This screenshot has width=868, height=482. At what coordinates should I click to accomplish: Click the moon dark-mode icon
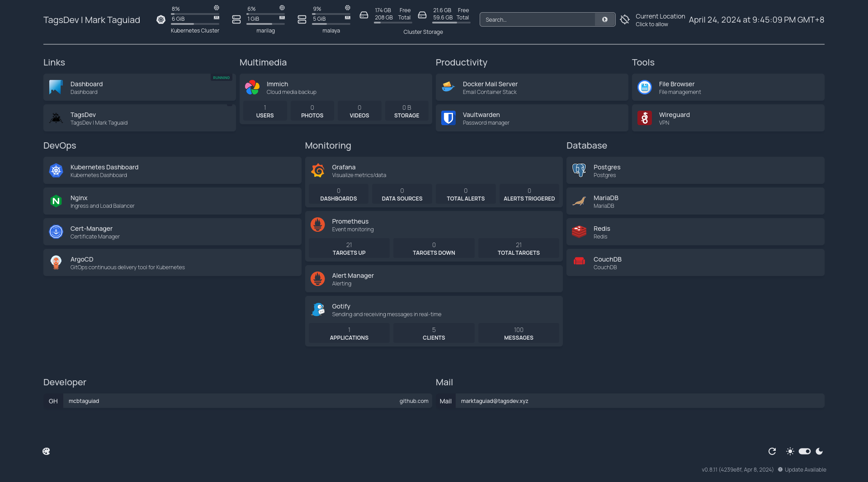click(x=819, y=451)
